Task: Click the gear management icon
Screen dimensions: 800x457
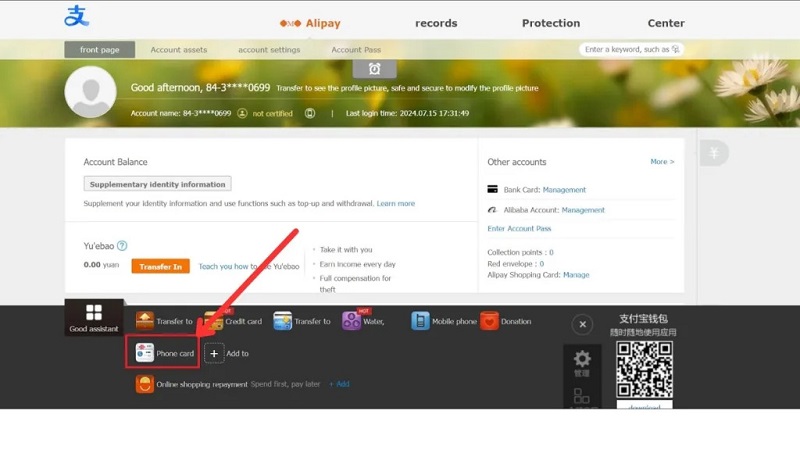Action: (x=582, y=359)
